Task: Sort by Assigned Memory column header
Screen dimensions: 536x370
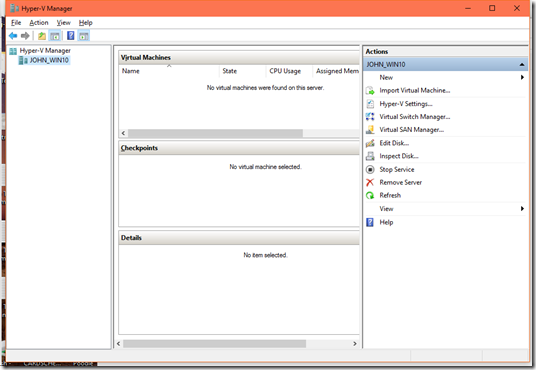Action: (x=336, y=71)
